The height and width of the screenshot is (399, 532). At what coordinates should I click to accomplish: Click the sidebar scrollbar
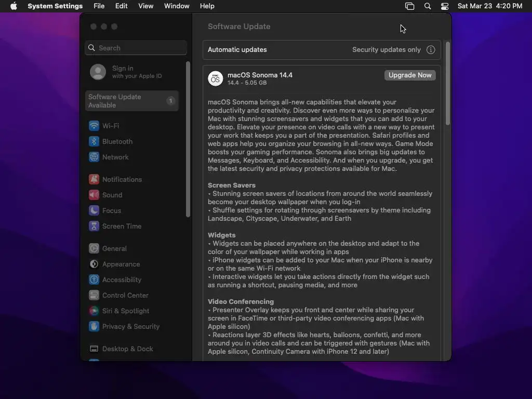(x=188, y=139)
